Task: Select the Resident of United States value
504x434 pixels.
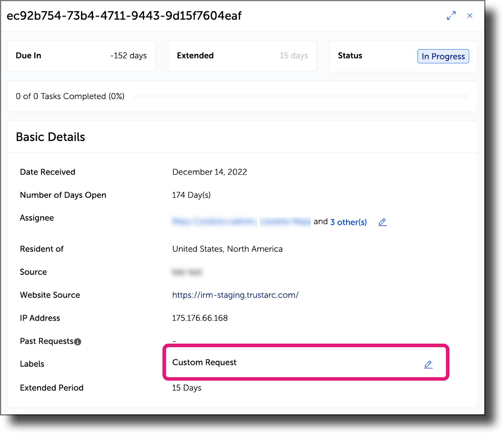Action: point(227,249)
